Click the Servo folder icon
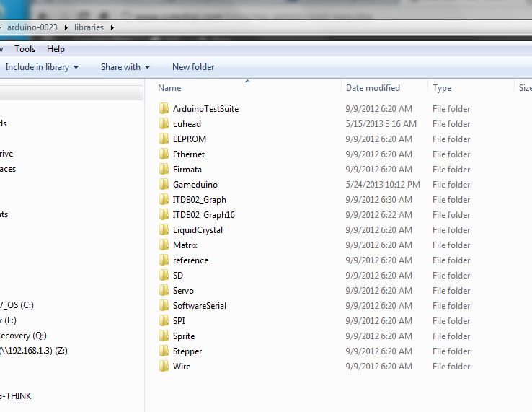The width and height of the screenshot is (532, 412). click(164, 290)
